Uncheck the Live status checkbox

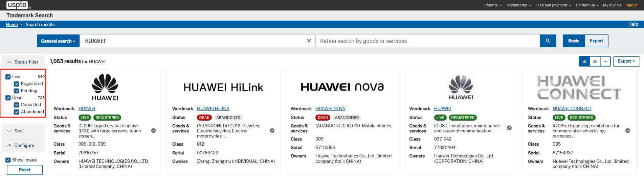(8, 77)
